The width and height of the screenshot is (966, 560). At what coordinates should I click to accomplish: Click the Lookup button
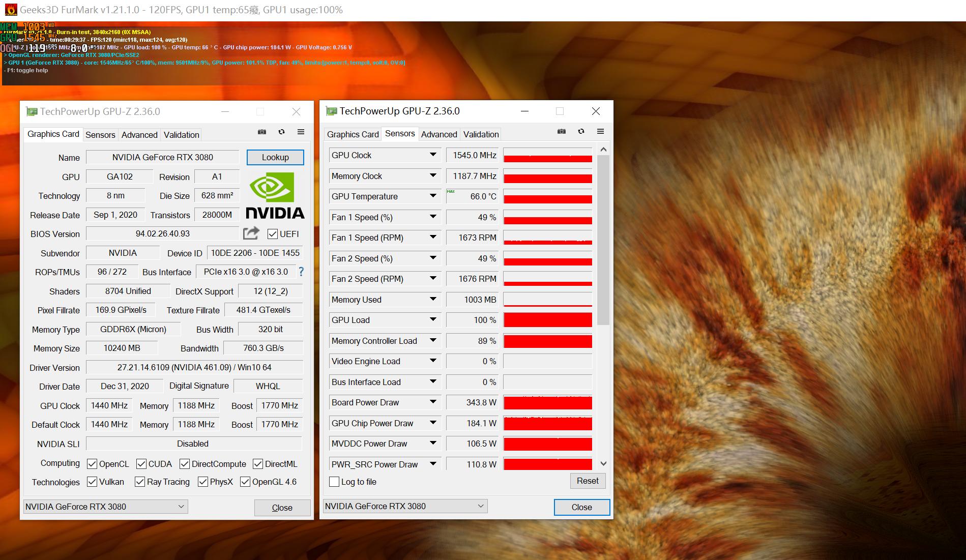pos(275,157)
